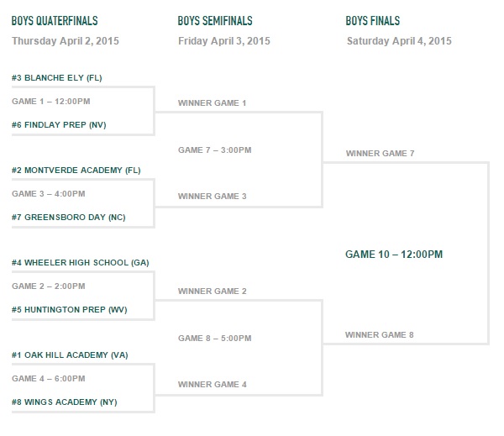The height and width of the screenshot is (436, 504).
Task: Click the Boys Quaterfinals heading
Action: [55, 21]
